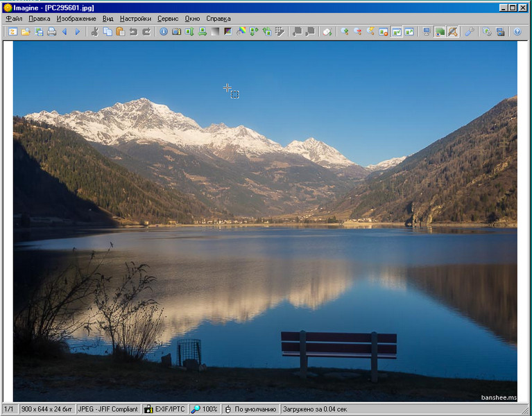Click the 100% zoom indicator in status bar
The width and height of the screenshot is (532, 416).
pos(204,409)
